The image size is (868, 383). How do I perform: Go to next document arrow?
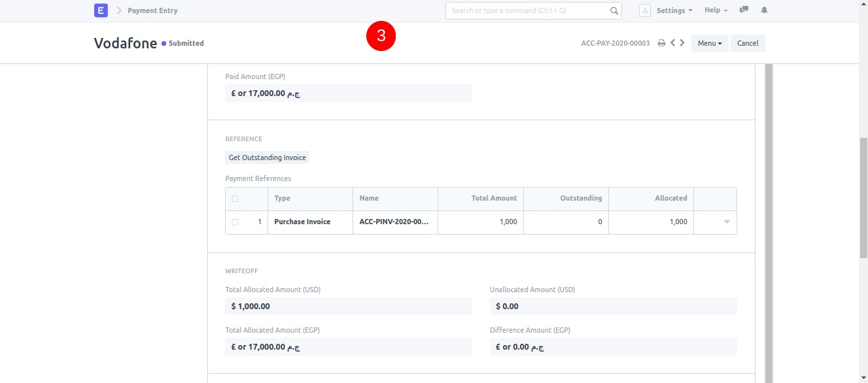coord(682,43)
